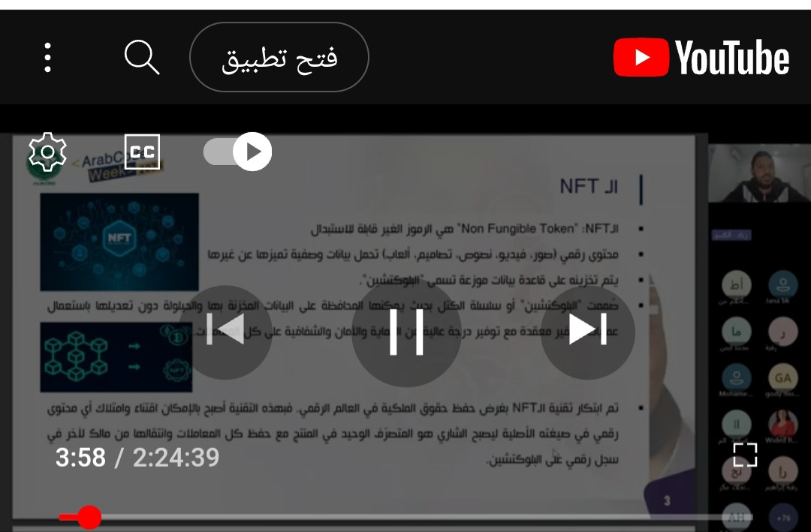Tap the search magnifier icon
Viewport: 811px width, 532px height.
142,57
